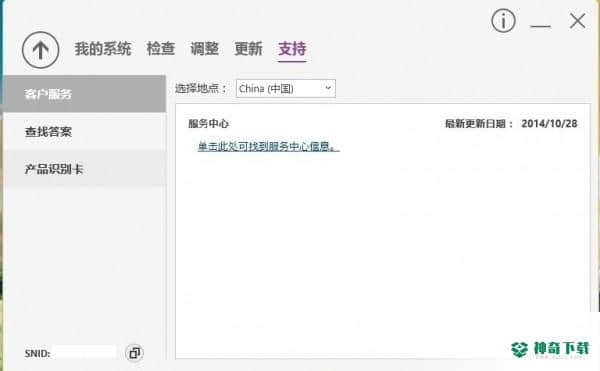Click the SNID: label
Viewport: 600px width, 371px height.
coord(37,353)
